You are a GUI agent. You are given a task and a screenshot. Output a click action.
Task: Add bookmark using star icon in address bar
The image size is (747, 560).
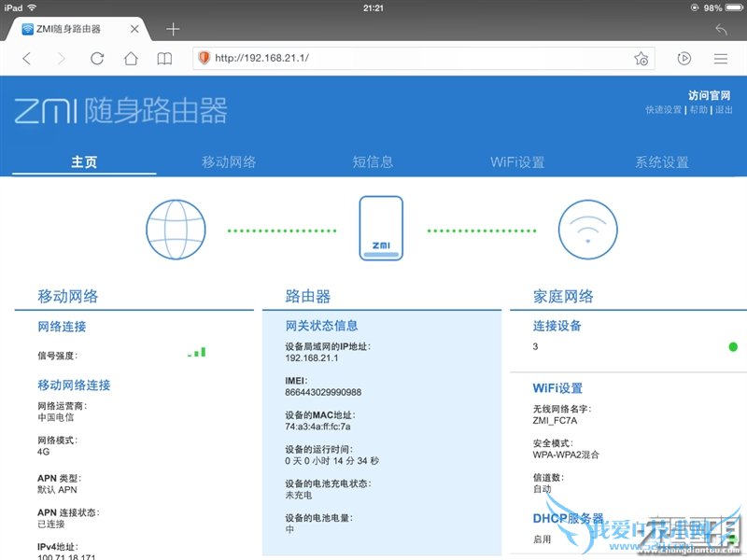(x=641, y=59)
